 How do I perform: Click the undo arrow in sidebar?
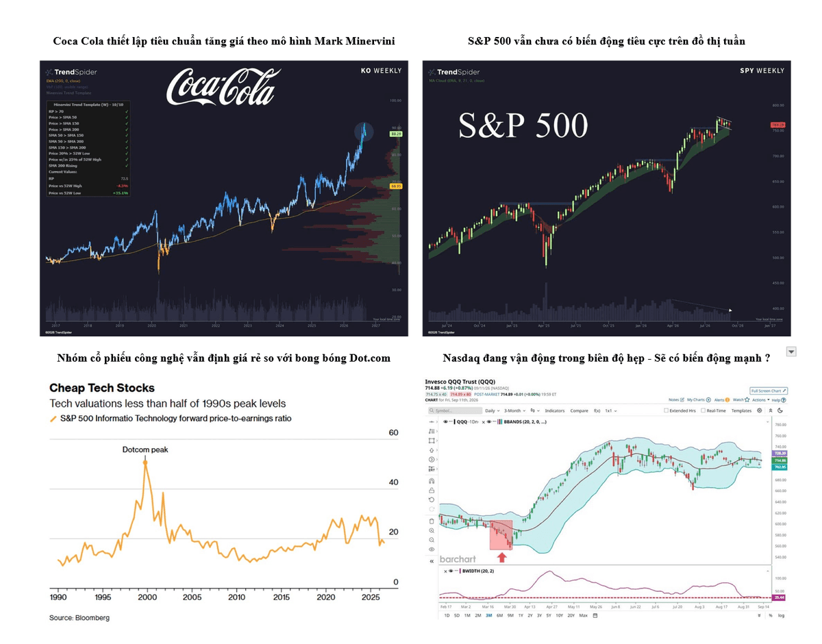coord(432,499)
